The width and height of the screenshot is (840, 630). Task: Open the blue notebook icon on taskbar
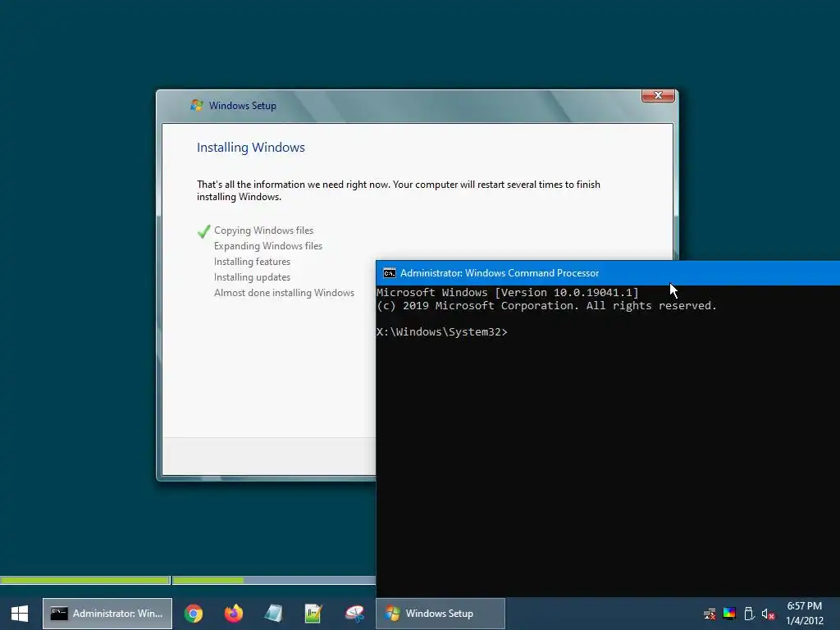tap(273, 614)
